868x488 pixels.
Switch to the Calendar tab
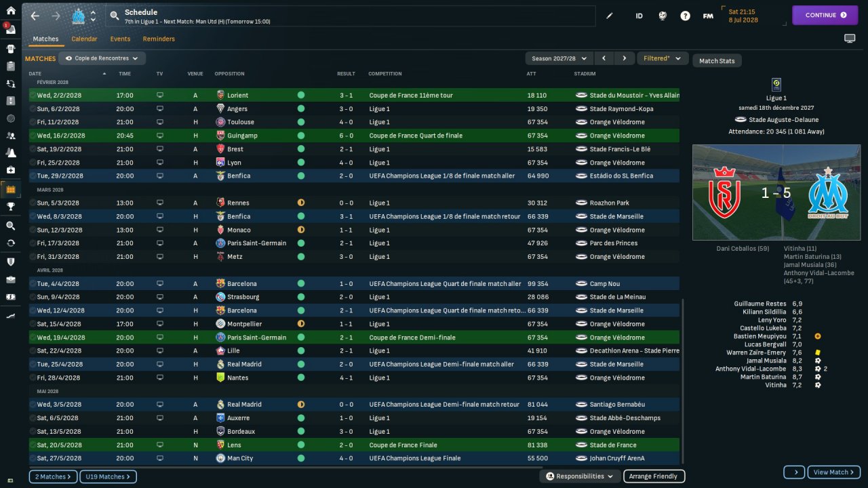(84, 39)
